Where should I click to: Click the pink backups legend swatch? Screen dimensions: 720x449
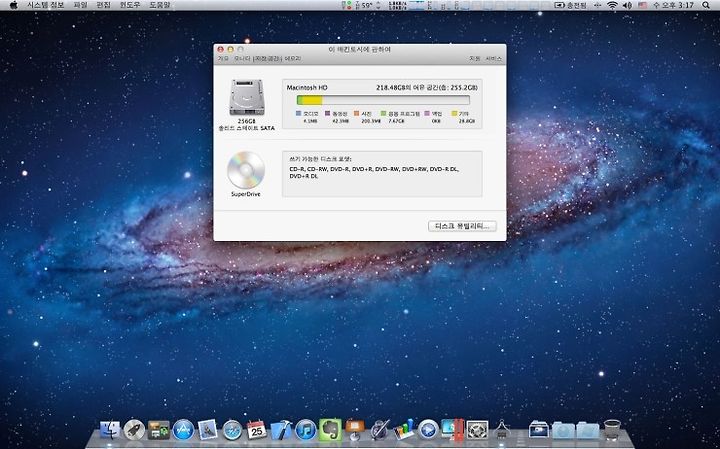[x=427, y=113]
